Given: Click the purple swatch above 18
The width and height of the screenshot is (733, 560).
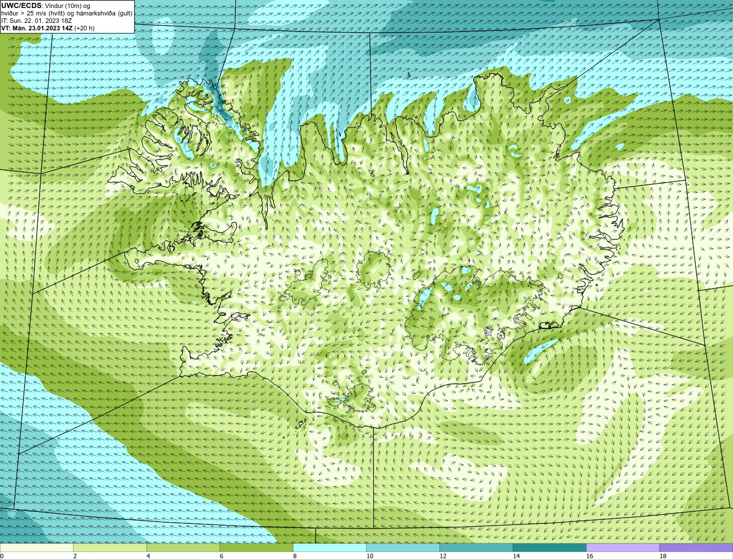Looking at the screenshot, I should coord(696,548).
